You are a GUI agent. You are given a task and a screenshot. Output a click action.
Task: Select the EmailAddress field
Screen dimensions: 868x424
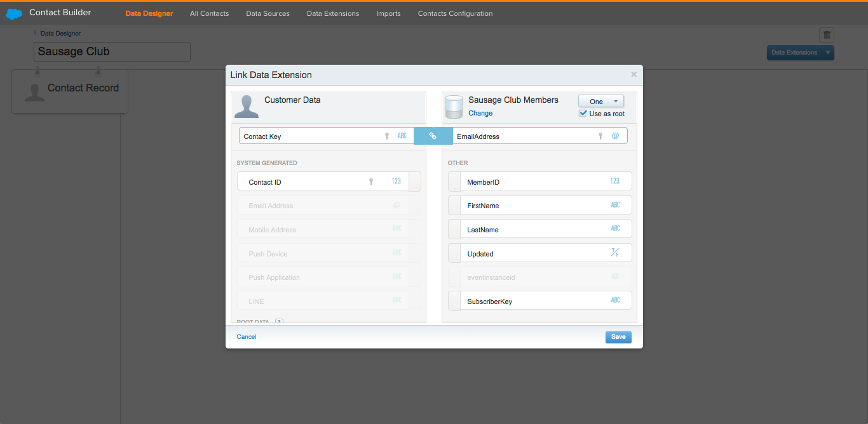coord(540,136)
